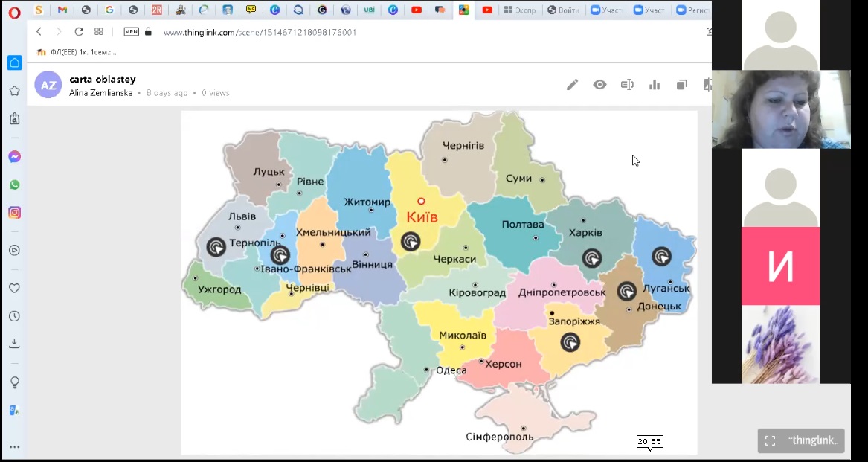The width and height of the screenshot is (868, 462).
Task: Toggle fullscreen mode on the ThingLink scene
Action: point(770,440)
